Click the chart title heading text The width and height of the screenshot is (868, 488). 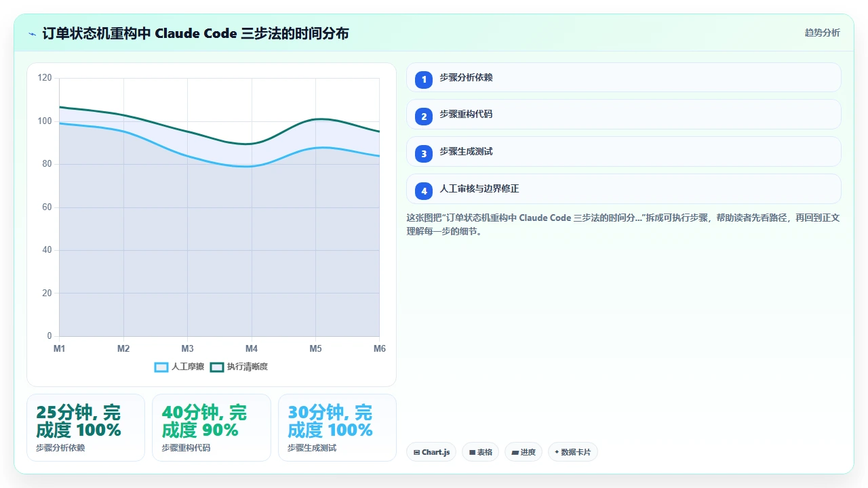pos(195,33)
